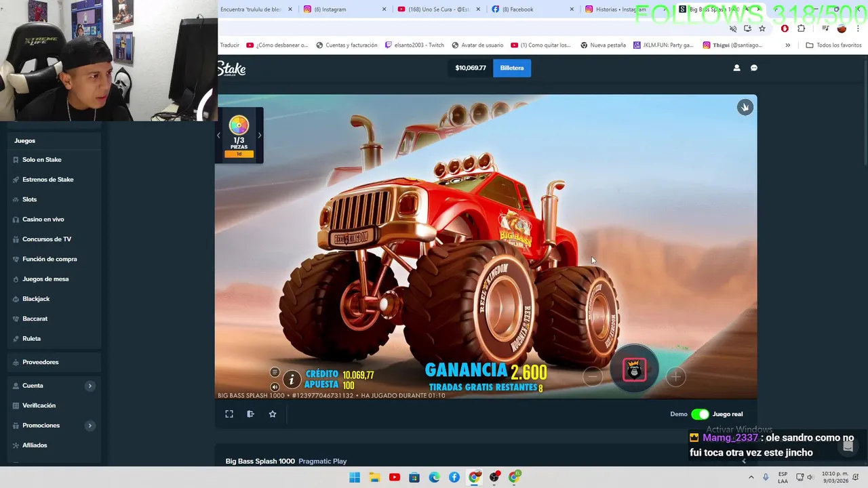Bookmark this page with Chrome star
Screen dimensions: 868x488
pyautogui.click(x=762, y=28)
